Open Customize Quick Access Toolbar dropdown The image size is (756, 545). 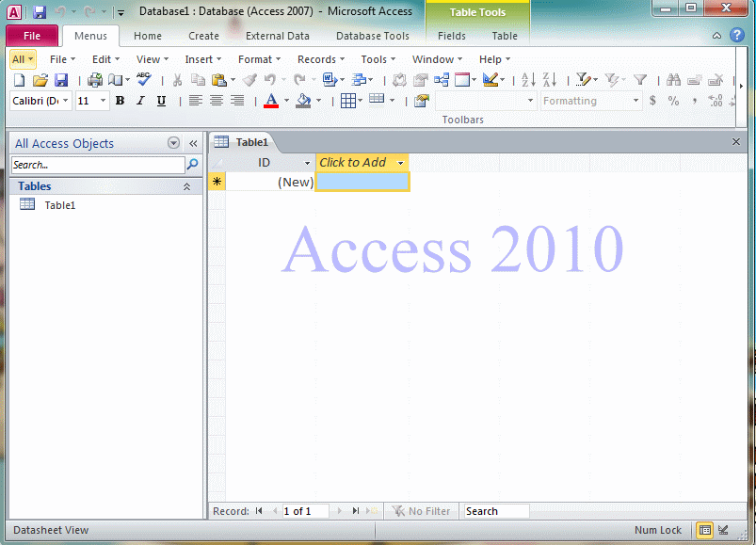pos(121,13)
